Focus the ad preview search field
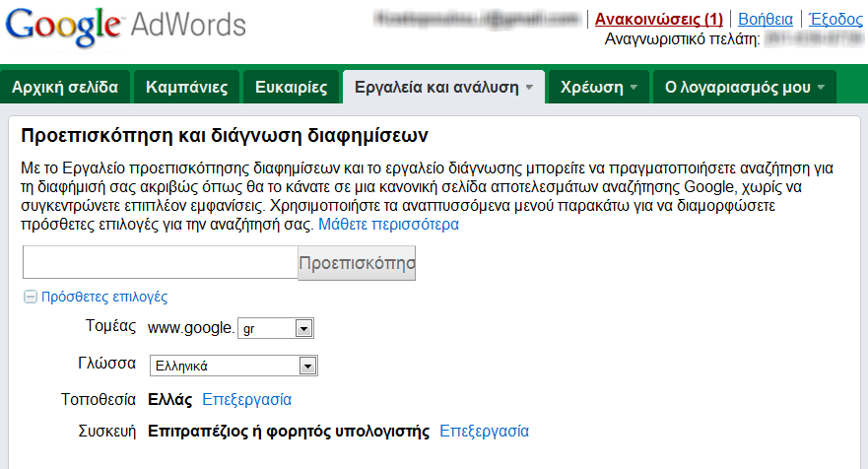 (x=160, y=262)
